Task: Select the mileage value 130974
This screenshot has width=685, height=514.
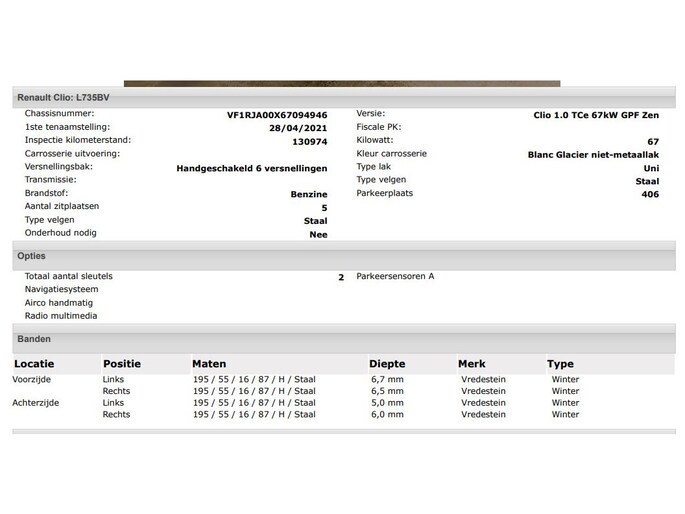Action: [309, 141]
